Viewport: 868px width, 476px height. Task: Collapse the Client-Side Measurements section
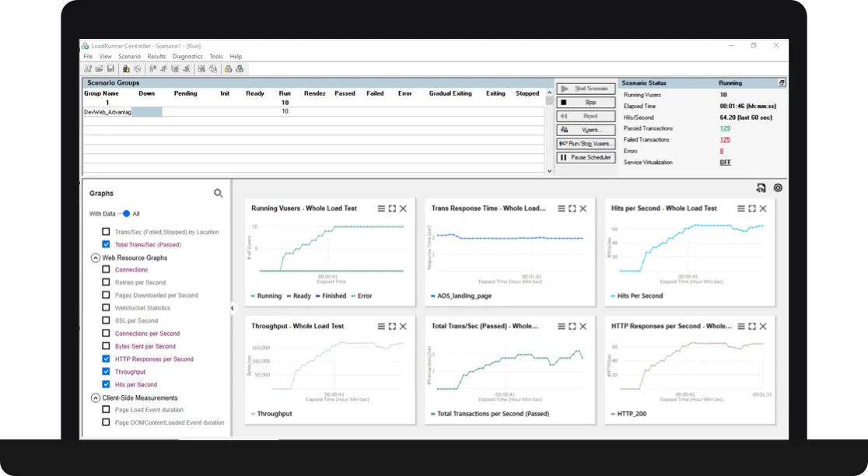96,397
